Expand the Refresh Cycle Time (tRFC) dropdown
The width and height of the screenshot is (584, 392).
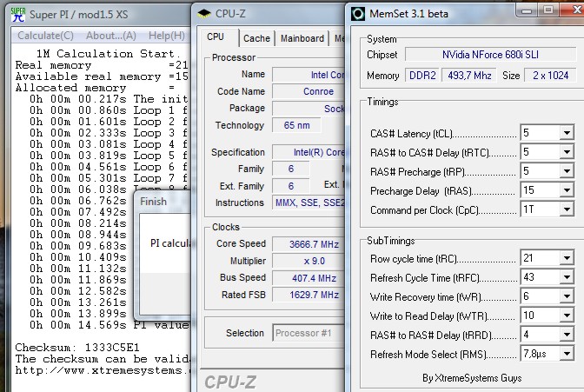[x=567, y=277]
